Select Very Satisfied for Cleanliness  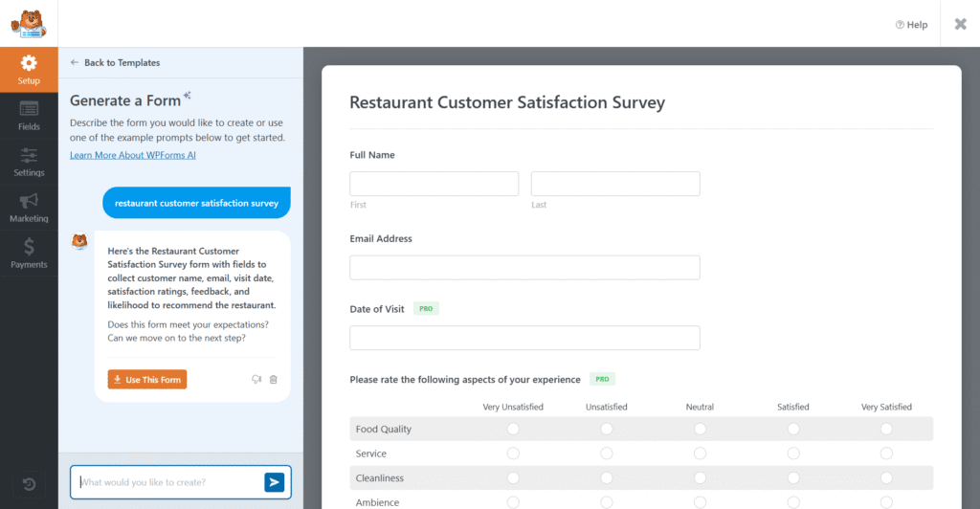point(886,477)
